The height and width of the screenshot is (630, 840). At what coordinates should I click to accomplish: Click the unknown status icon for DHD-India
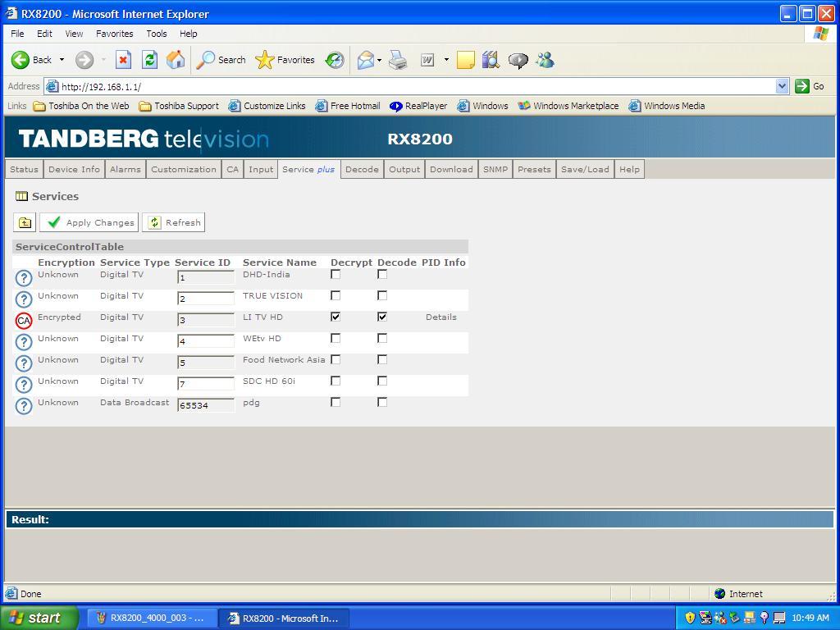pos(24,278)
